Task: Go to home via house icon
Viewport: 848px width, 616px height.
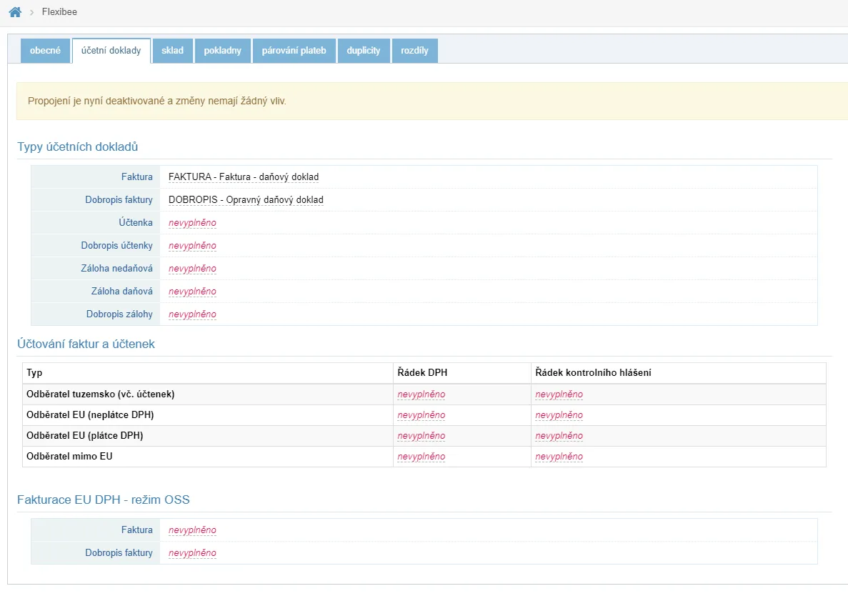Action: (x=15, y=12)
